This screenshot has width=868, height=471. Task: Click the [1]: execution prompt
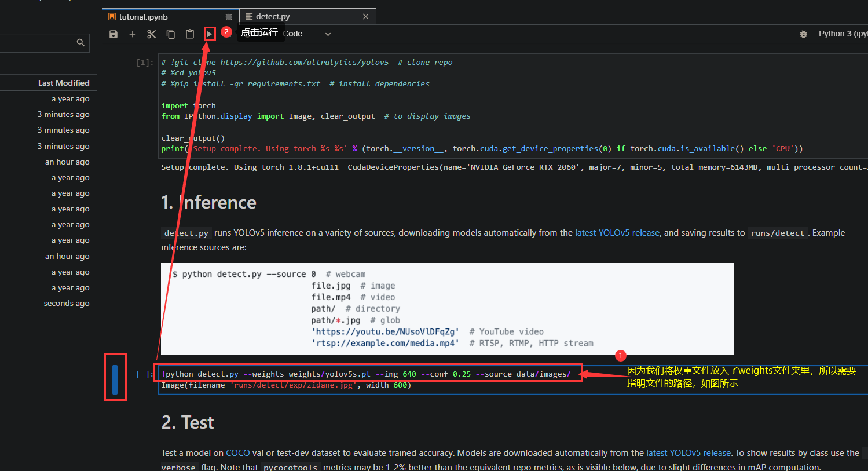point(145,63)
